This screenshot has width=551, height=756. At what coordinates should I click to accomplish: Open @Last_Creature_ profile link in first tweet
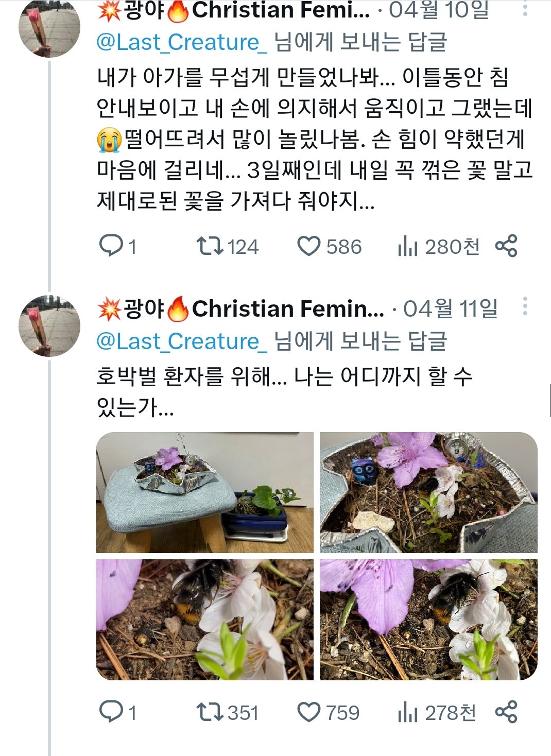pyautogui.click(x=181, y=42)
